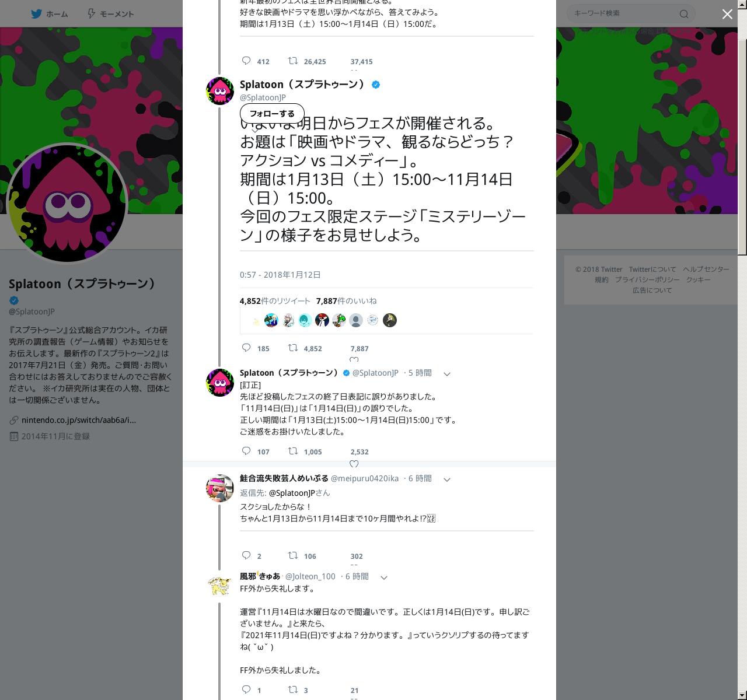
Task: Click the search magnifier icon
Action: [x=684, y=13]
